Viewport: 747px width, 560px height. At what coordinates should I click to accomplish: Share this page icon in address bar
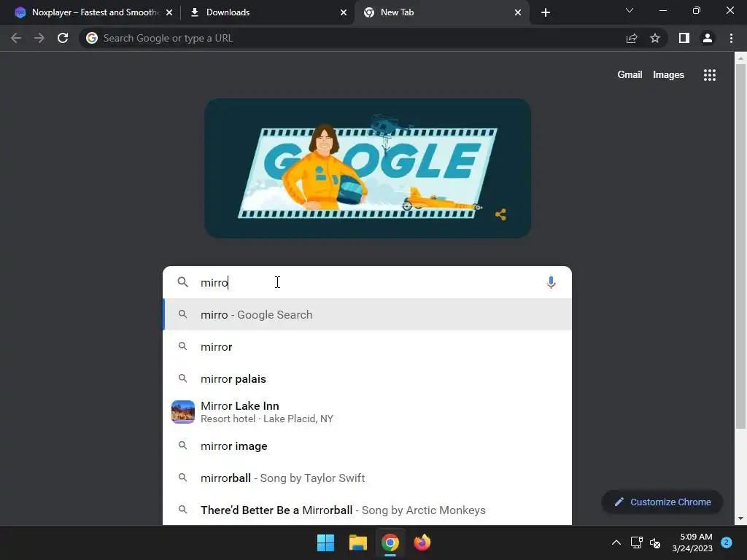[632, 38]
